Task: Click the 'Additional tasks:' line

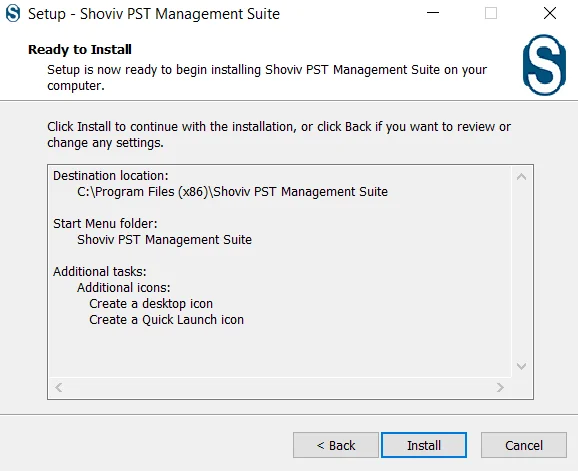Action: 100,272
